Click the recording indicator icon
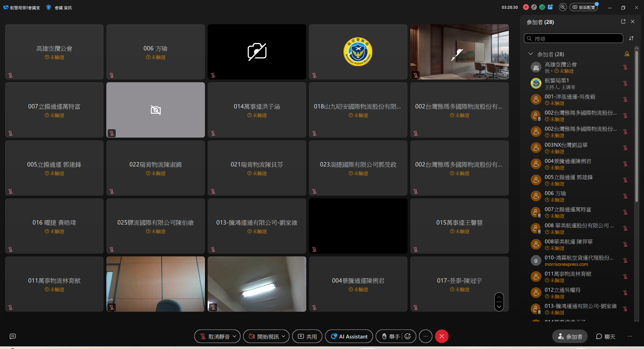This screenshot has height=349, width=644. click(526, 7)
